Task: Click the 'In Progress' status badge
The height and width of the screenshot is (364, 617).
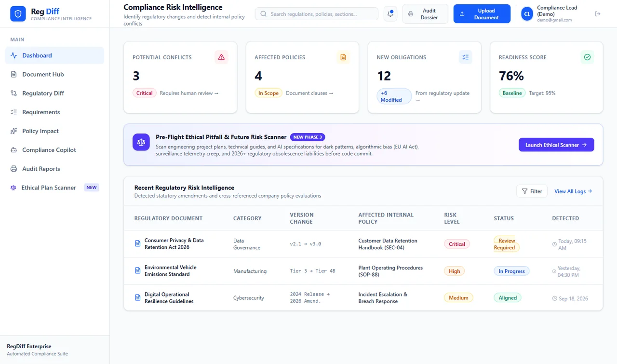Action: coord(511,271)
